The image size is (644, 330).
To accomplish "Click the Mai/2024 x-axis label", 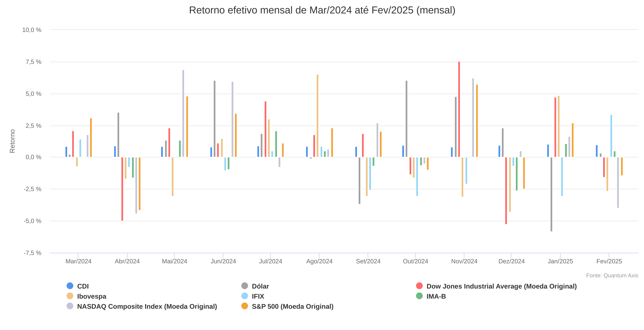I will (175, 261).
